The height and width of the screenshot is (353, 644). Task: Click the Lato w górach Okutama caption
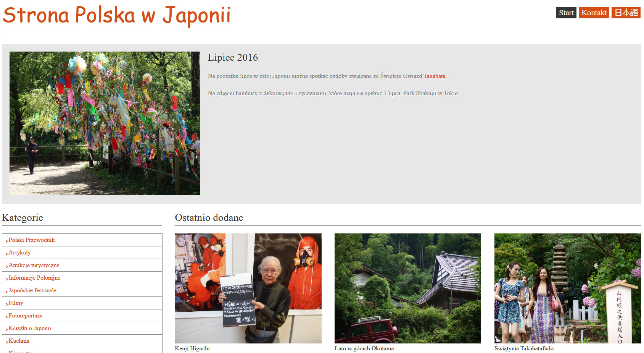point(364,348)
